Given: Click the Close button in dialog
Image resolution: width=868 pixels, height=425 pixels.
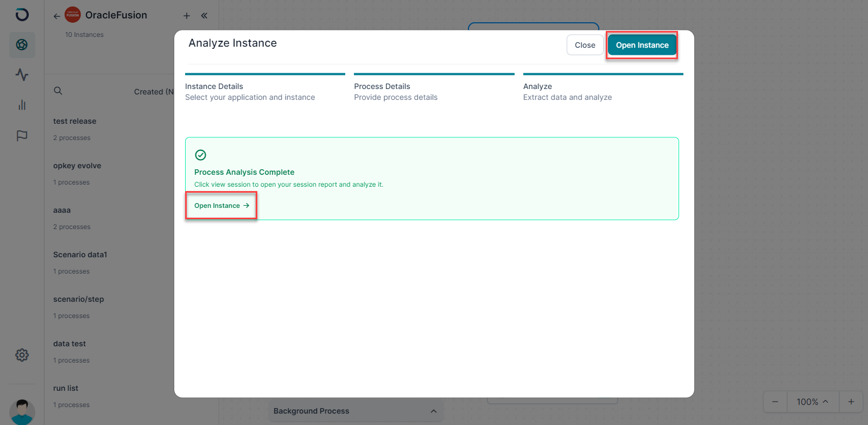Looking at the screenshot, I should pos(585,45).
